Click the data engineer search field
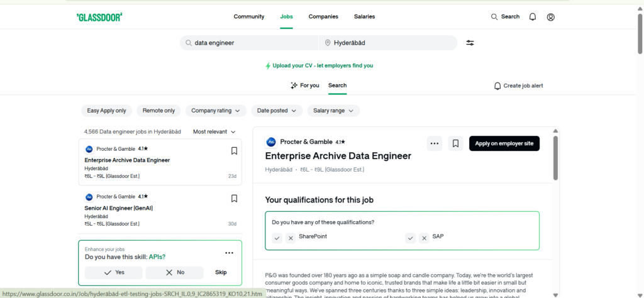 249,43
